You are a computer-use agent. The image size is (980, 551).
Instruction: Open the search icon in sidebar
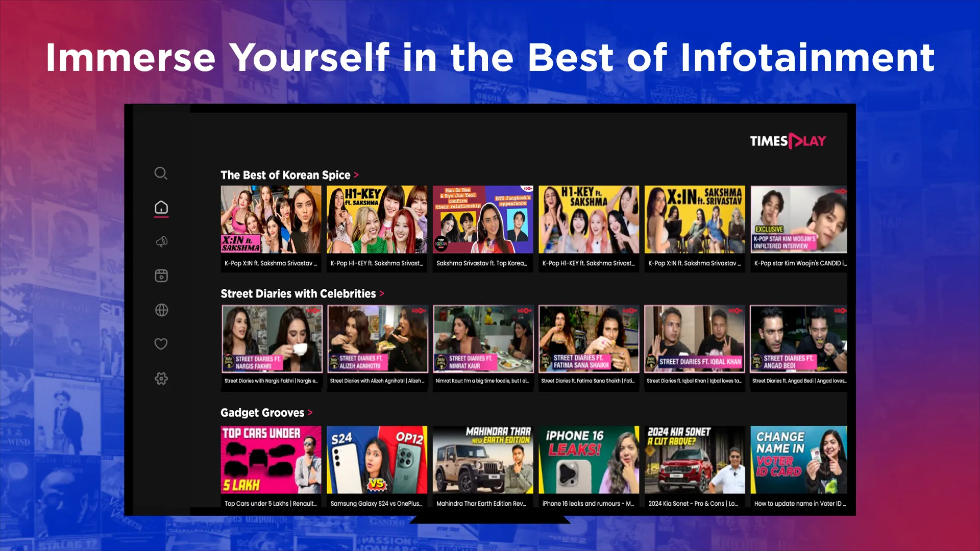(161, 173)
